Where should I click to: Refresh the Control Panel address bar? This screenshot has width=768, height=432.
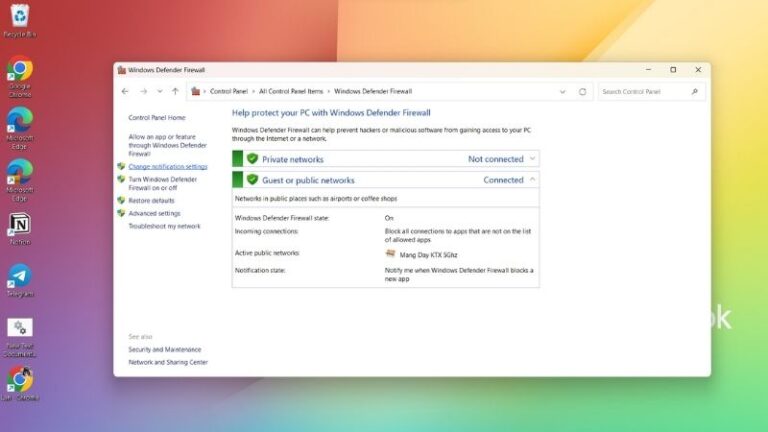click(582, 91)
